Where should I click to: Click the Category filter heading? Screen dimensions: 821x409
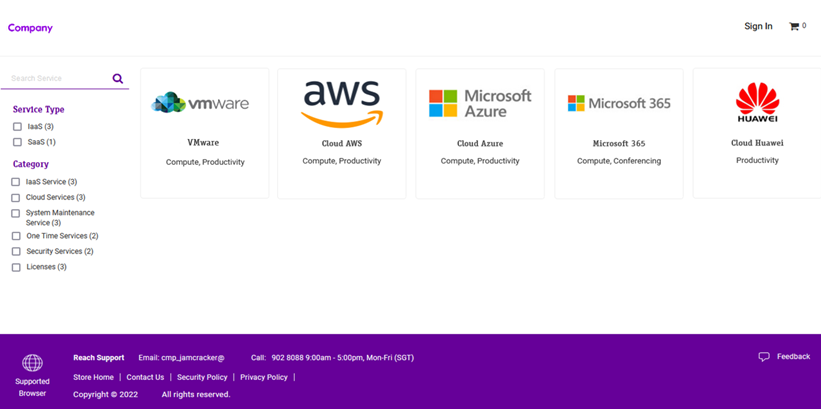31,164
